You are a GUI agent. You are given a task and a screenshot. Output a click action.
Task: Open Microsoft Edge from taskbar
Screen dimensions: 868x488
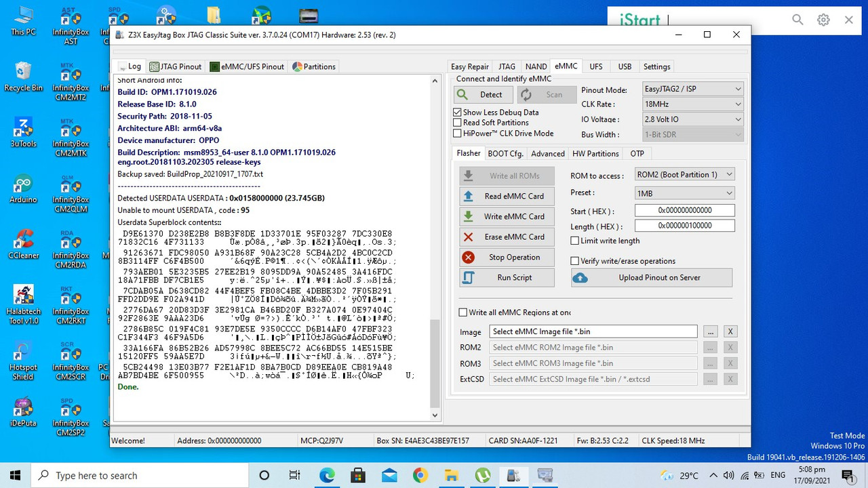pos(327,475)
